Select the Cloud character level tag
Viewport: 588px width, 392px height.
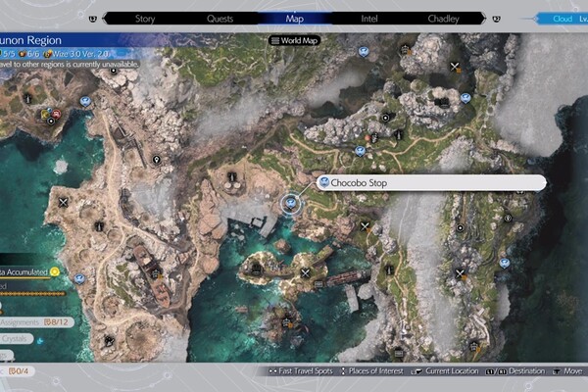(561, 19)
